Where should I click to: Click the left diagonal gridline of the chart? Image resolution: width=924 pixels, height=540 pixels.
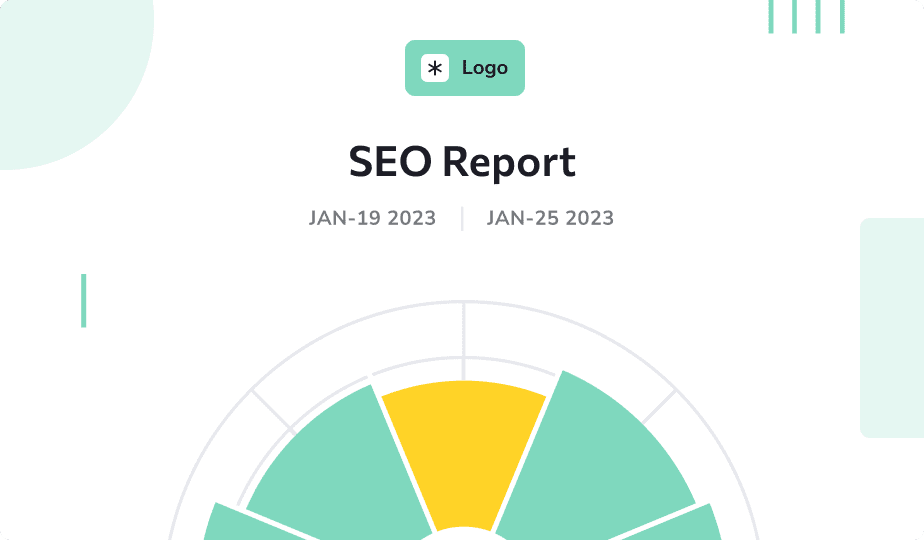(273, 412)
